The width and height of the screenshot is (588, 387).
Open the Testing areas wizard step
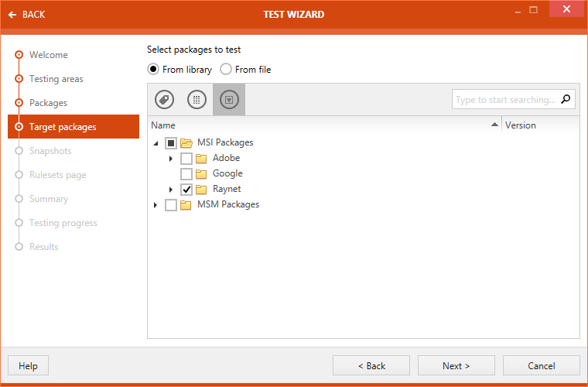coord(56,79)
